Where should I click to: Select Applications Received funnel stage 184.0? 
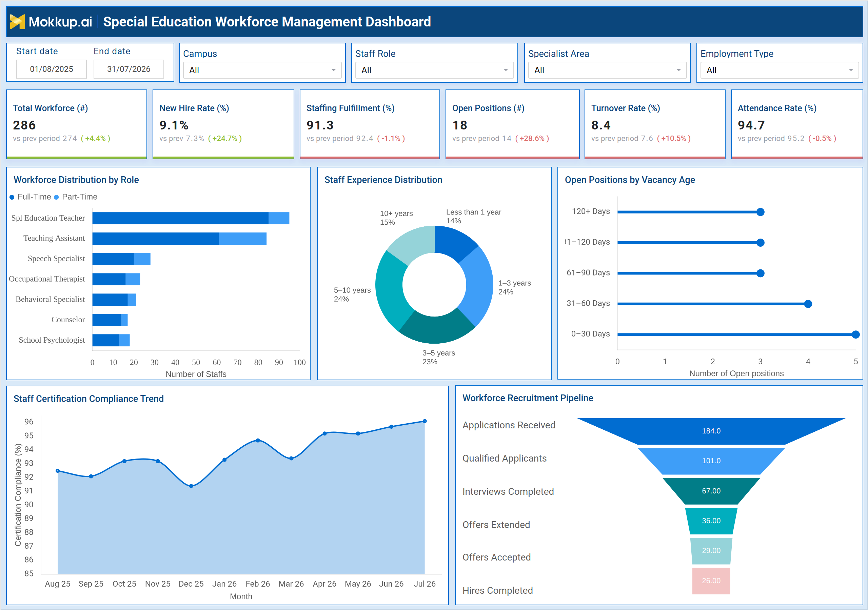click(x=711, y=431)
